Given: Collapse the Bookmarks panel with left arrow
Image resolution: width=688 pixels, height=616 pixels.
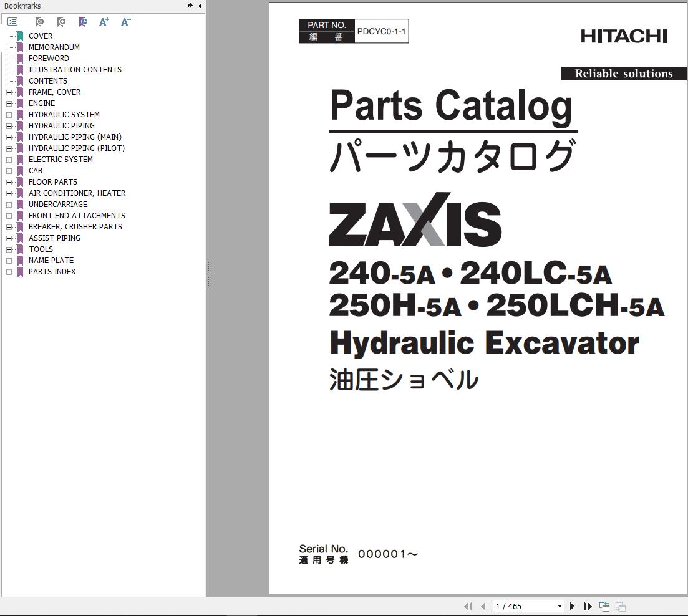Looking at the screenshot, I should tap(200, 6).
